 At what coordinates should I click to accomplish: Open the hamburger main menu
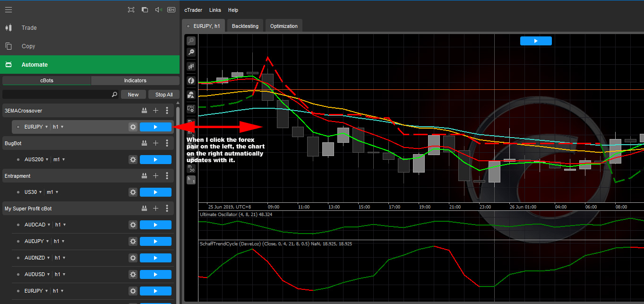point(9,9)
